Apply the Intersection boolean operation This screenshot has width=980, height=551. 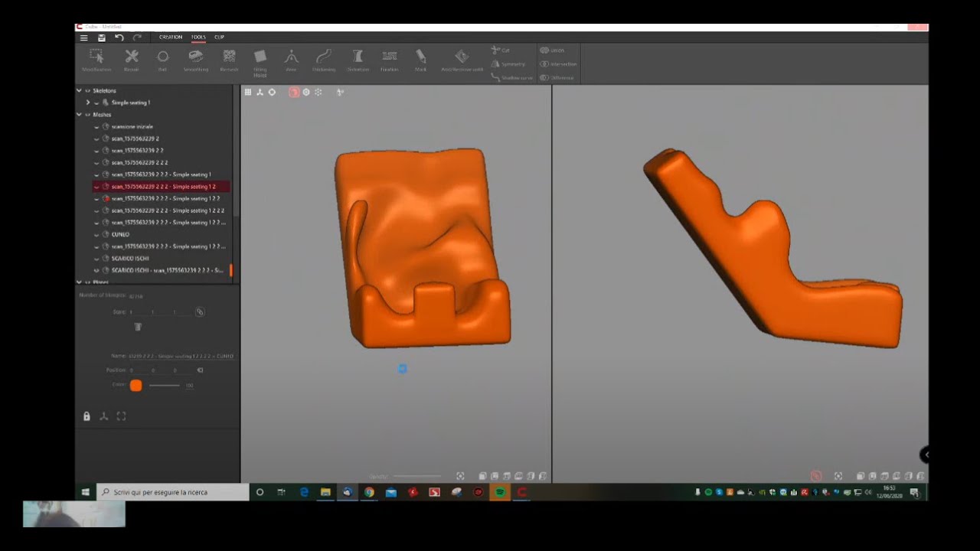(558, 64)
